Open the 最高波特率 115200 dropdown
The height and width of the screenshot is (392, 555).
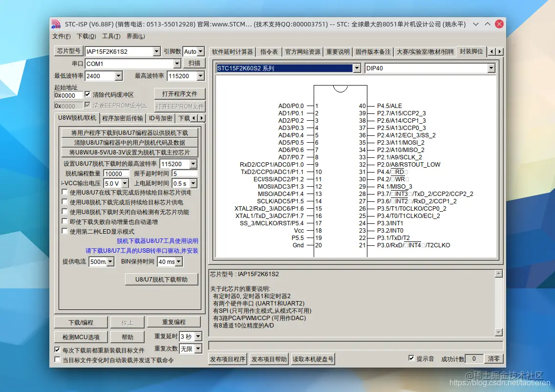pos(201,76)
